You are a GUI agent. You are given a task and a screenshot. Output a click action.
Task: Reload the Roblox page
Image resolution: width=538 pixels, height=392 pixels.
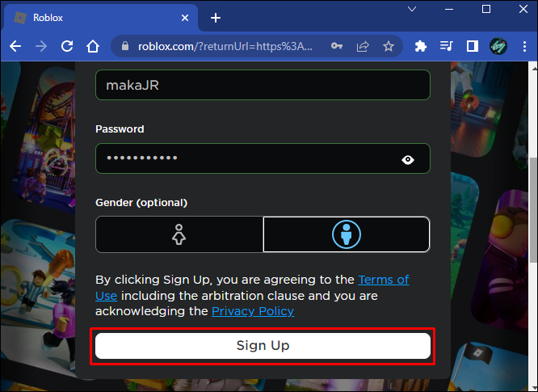(x=67, y=46)
